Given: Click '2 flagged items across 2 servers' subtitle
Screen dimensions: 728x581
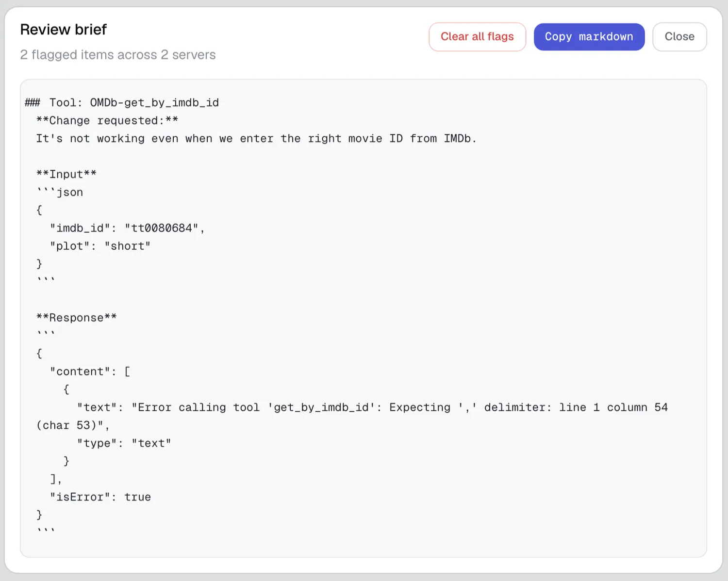Looking at the screenshot, I should (118, 55).
